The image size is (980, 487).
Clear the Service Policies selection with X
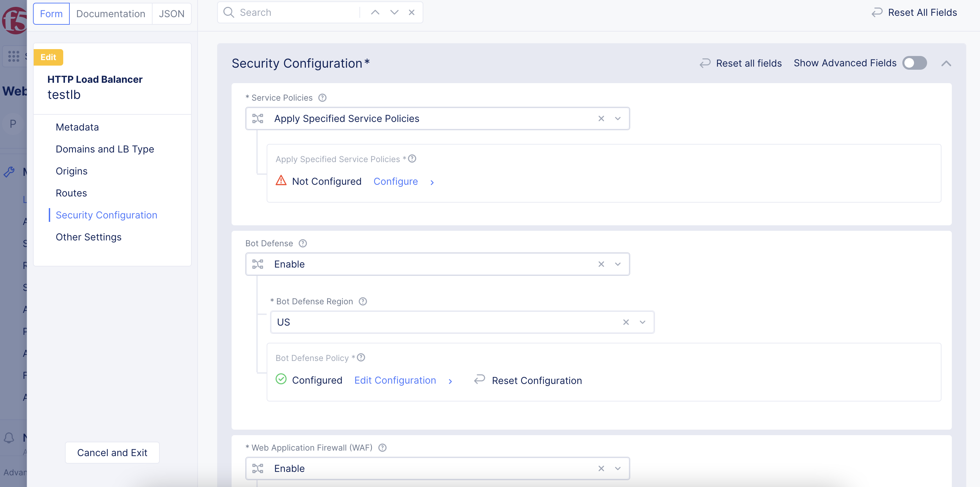click(601, 118)
